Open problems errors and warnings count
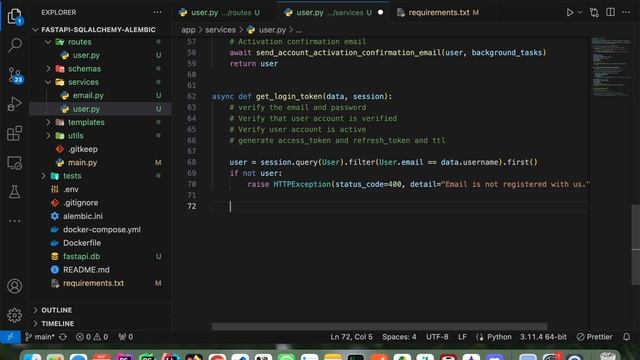This screenshot has height=360, width=640. (92, 337)
